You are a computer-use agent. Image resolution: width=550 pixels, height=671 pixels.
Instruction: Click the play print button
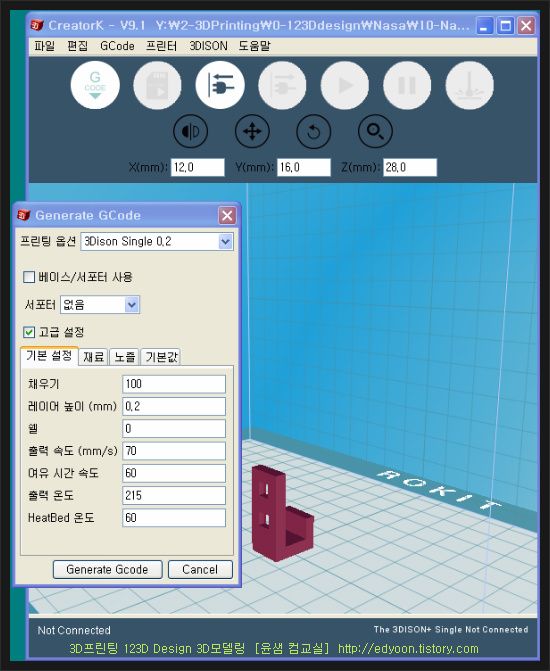(345, 85)
